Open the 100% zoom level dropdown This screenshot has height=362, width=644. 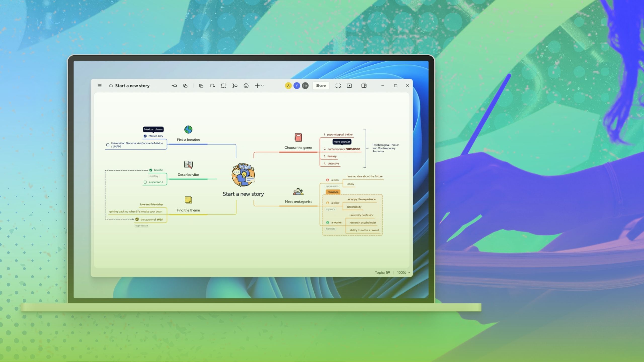403,272
